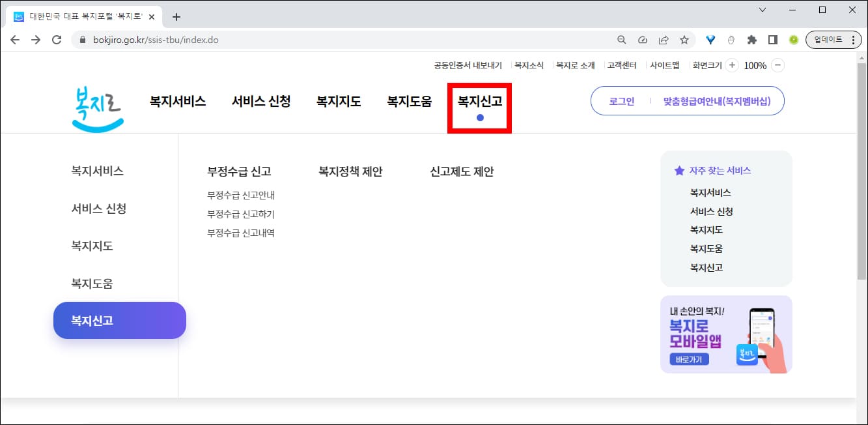Viewport: 868px width, 425px height.
Task: Click the Bokjiro logo to return home
Action: tap(97, 107)
